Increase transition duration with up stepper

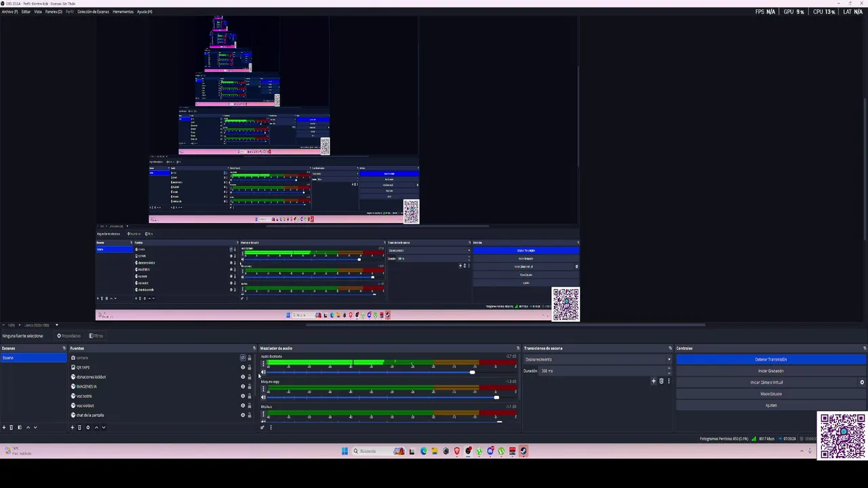[x=669, y=369]
